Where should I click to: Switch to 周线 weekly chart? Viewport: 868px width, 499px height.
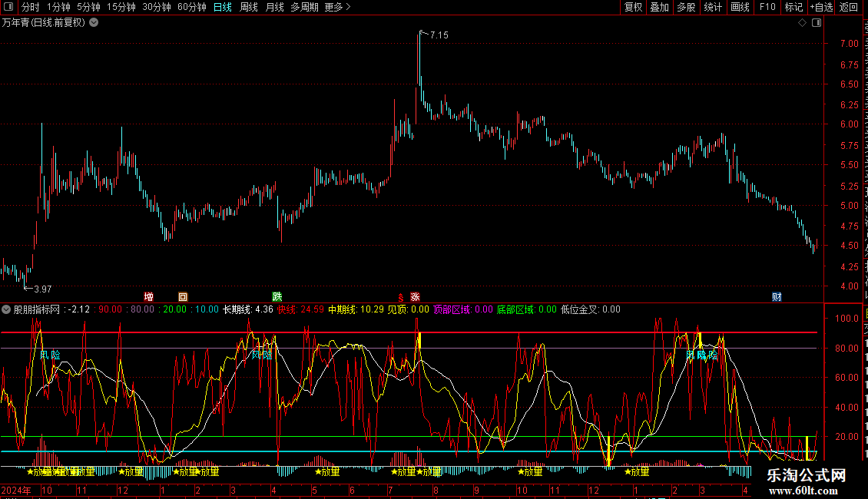point(249,7)
